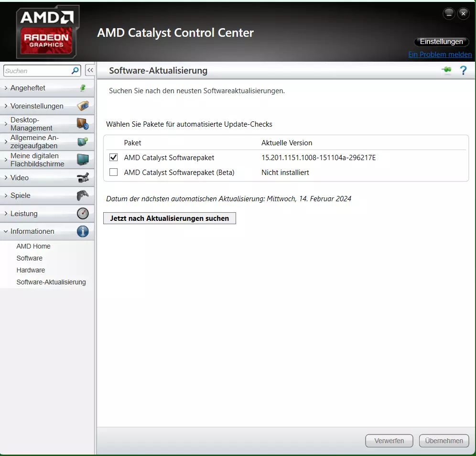Select Hardware under Informationen
The height and width of the screenshot is (456, 476).
31,270
